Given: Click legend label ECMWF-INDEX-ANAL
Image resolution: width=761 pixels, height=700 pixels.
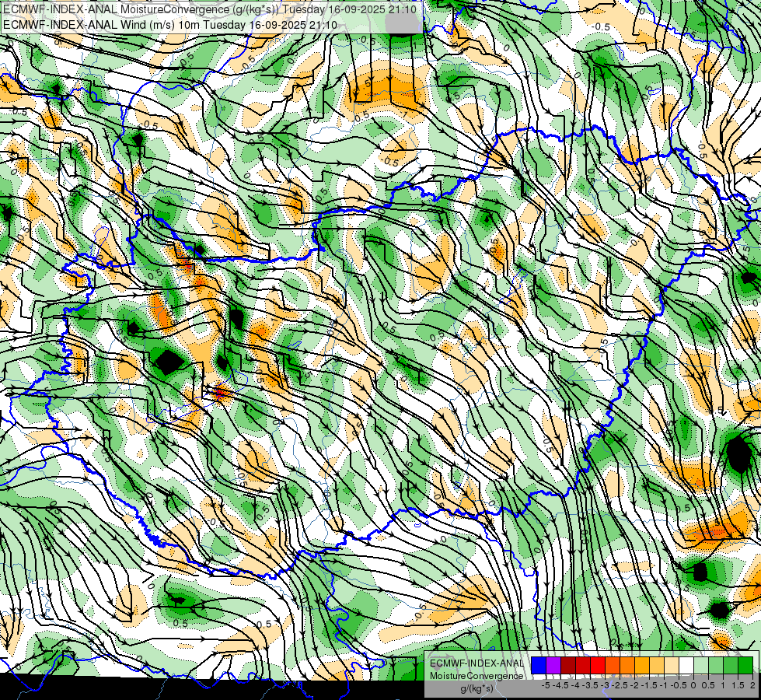Looking at the screenshot, I should (476, 663).
